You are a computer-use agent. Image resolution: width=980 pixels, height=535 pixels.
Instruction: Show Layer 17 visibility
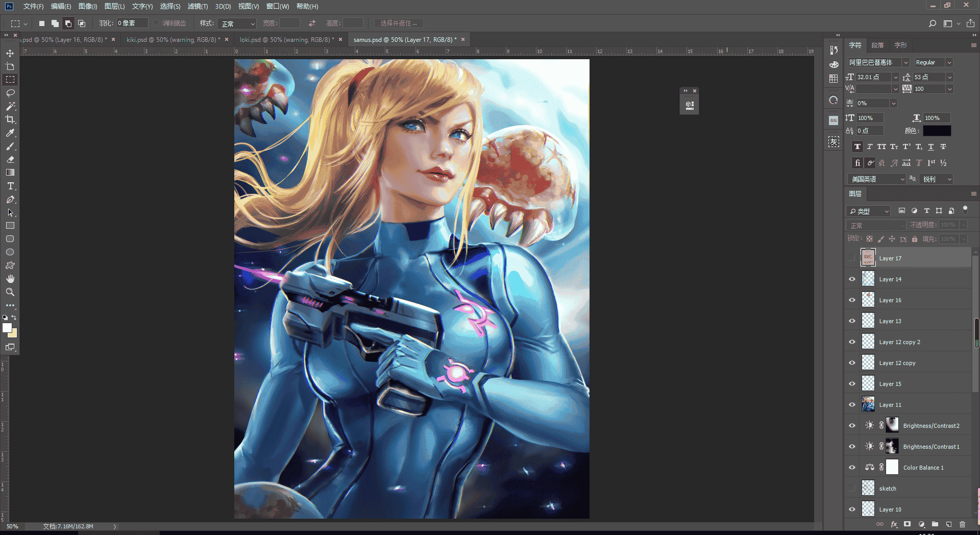tap(852, 258)
